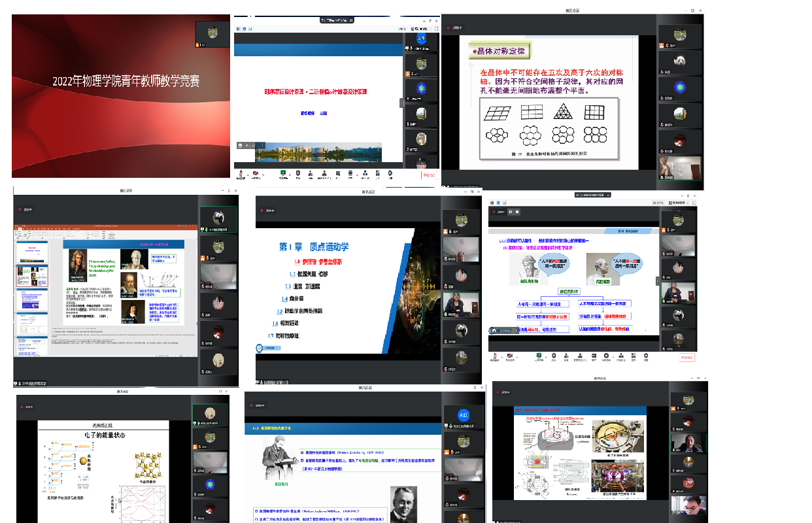Toggle microphone in the campus-photo slide window

pyautogui.click(x=241, y=174)
